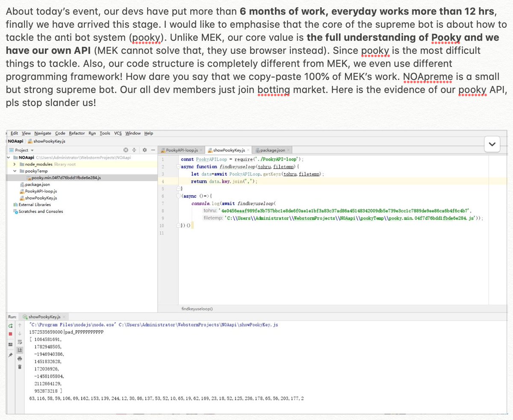This screenshot has width=513, height=420.
Task: Click the collapse all icon in Project panel
Action: 134,150
